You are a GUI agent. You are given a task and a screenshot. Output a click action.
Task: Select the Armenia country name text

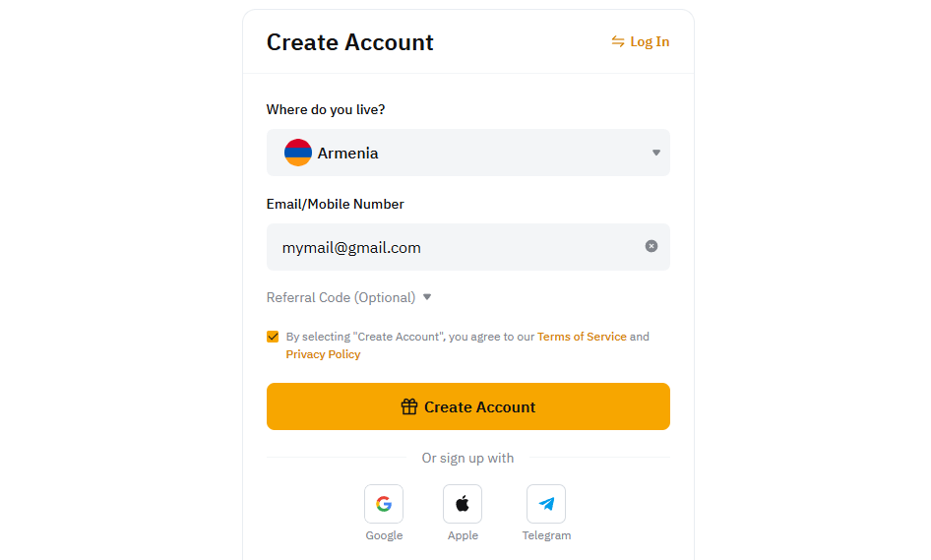coord(347,154)
